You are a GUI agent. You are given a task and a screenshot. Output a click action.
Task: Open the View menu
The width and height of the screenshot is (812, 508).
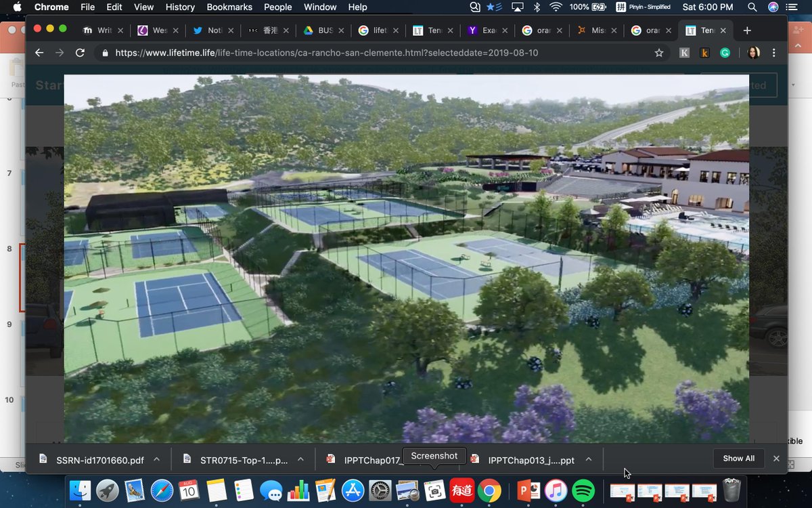pyautogui.click(x=143, y=7)
